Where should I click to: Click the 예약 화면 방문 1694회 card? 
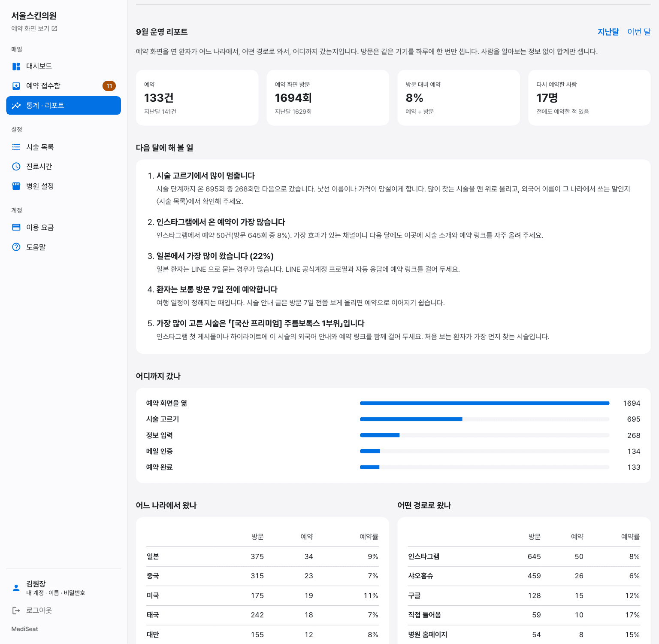[x=328, y=98]
